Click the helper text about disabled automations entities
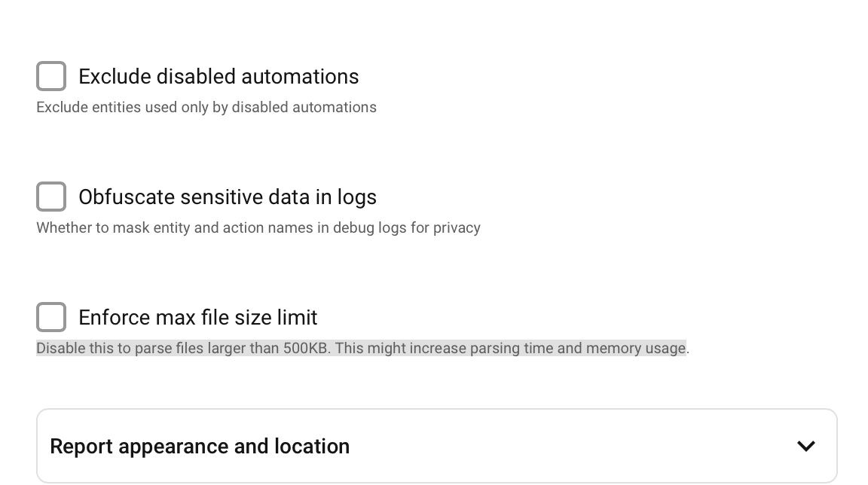The height and width of the screenshot is (485, 868). (x=206, y=107)
